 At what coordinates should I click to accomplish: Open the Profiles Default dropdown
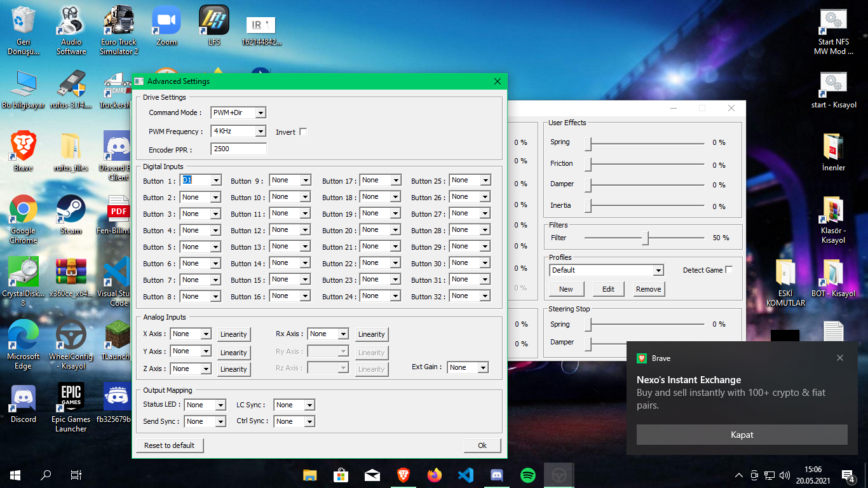click(x=658, y=270)
